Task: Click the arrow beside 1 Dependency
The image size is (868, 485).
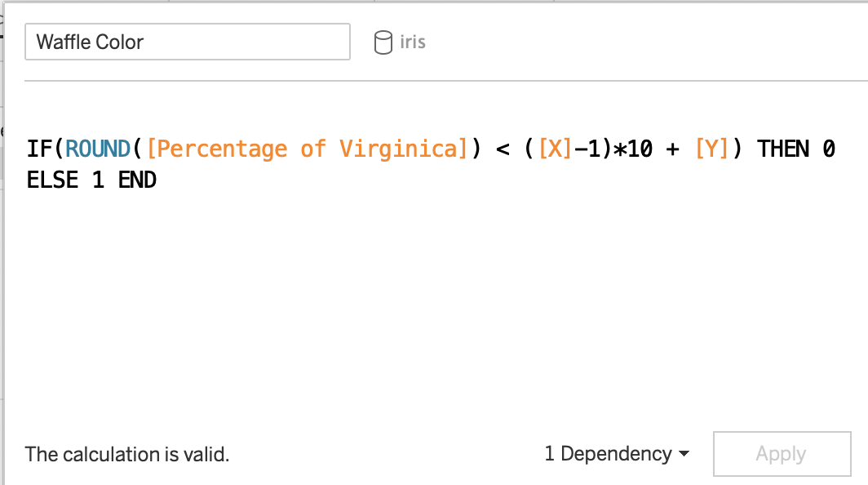Action: click(684, 455)
